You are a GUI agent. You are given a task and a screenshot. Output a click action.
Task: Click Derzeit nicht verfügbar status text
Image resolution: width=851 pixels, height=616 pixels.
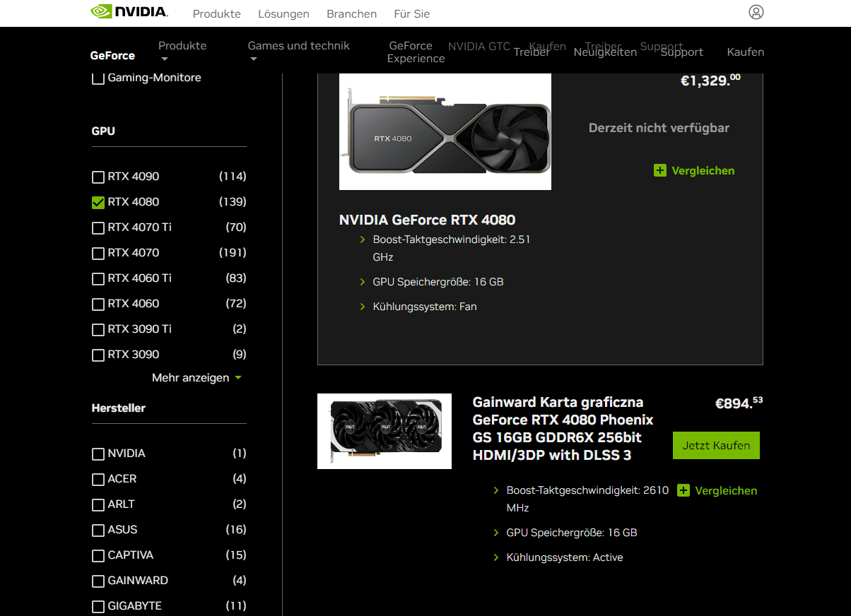659,128
